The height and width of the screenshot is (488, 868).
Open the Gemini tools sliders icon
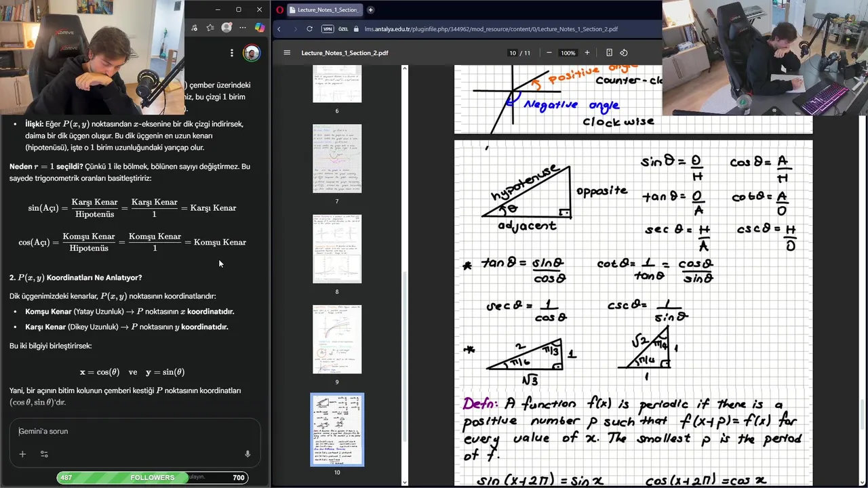44,454
